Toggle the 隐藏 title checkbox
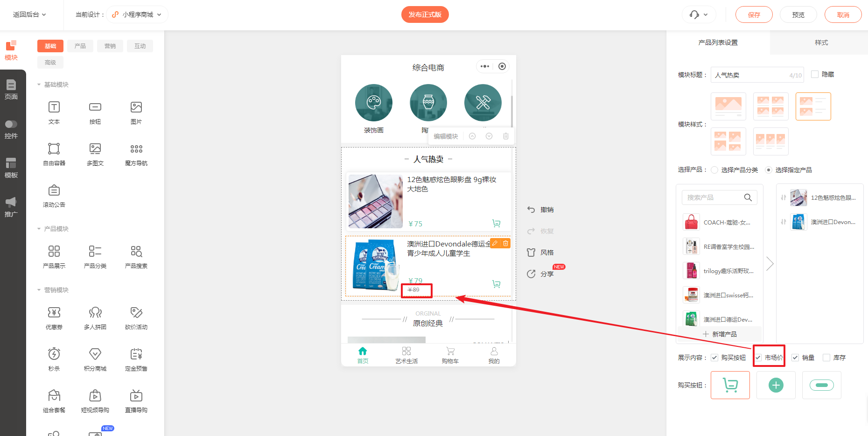The image size is (868, 436). [x=815, y=74]
